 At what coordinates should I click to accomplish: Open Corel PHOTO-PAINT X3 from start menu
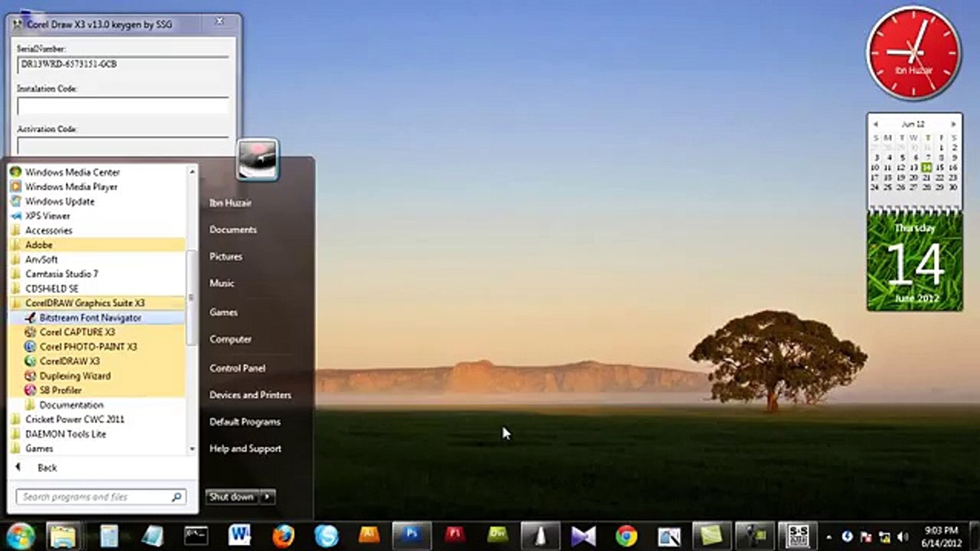pyautogui.click(x=88, y=346)
